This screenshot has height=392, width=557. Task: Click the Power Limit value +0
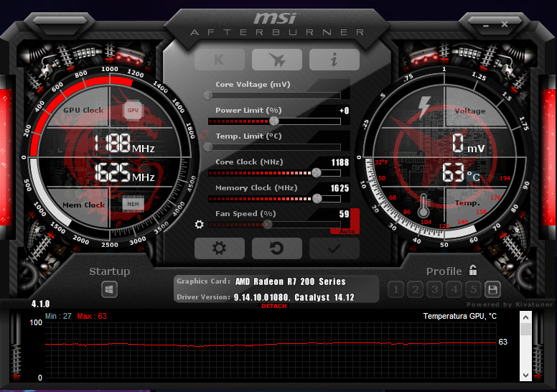coord(345,111)
